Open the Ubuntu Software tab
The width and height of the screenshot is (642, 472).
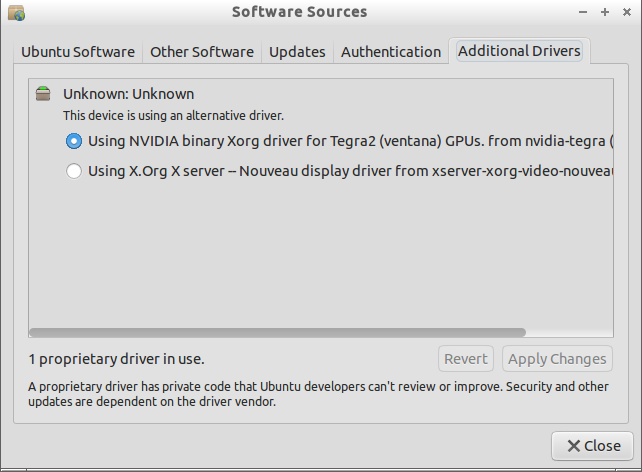point(78,52)
